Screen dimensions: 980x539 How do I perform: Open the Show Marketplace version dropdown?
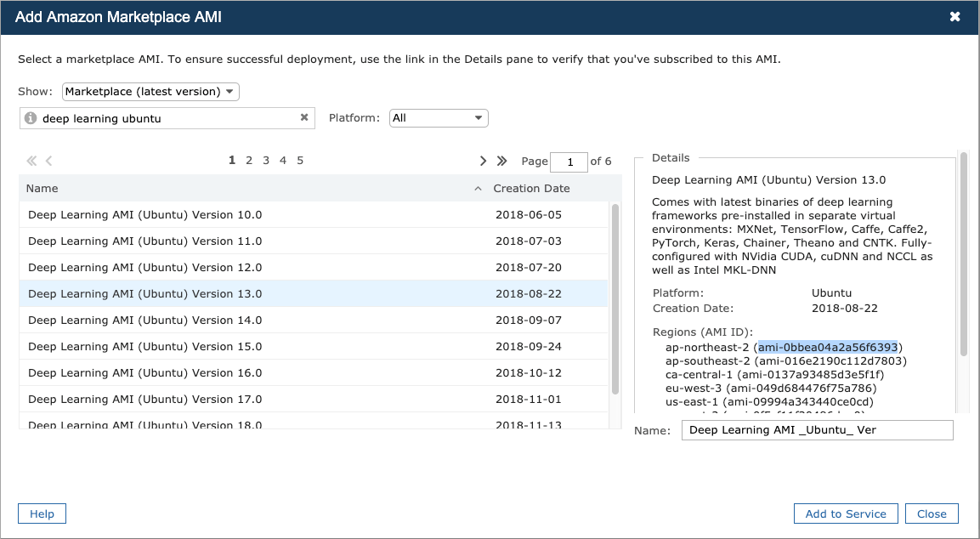point(150,91)
